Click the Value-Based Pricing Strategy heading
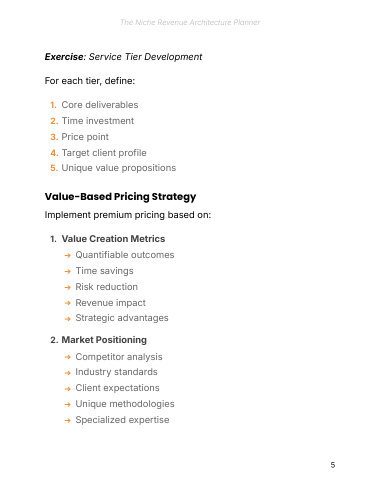380x492 pixels. pos(120,197)
